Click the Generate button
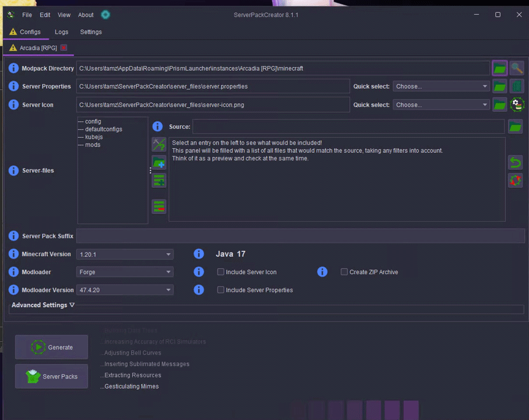529x420 pixels. coord(52,347)
